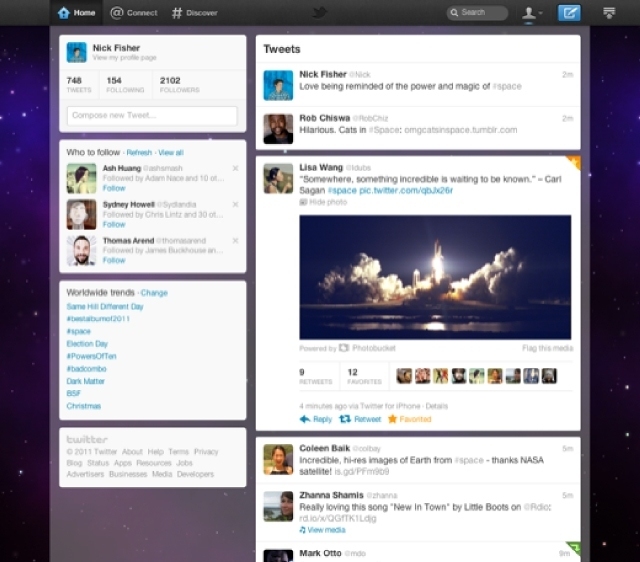Follow Thomas Arend
The height and width of the screenshot is (562, 640).
pos(114,260)
